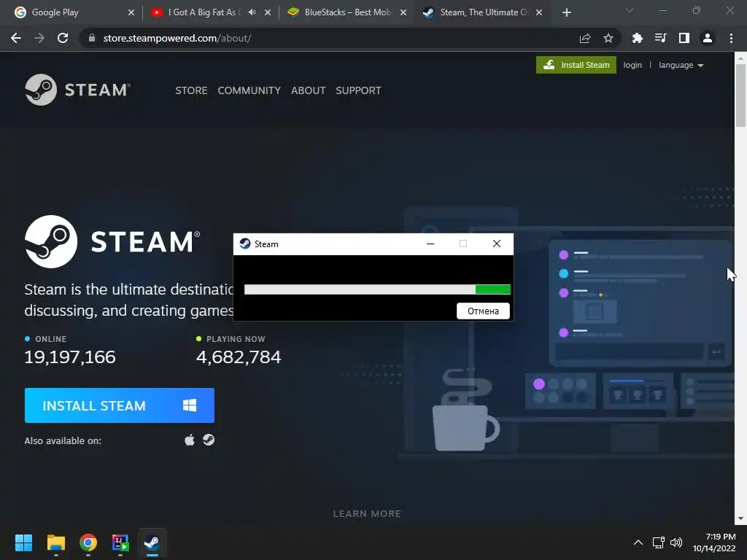The height and width of the screenshot is (560, 747).
Task: Open the tab search chevron
Action: [630, 10]
